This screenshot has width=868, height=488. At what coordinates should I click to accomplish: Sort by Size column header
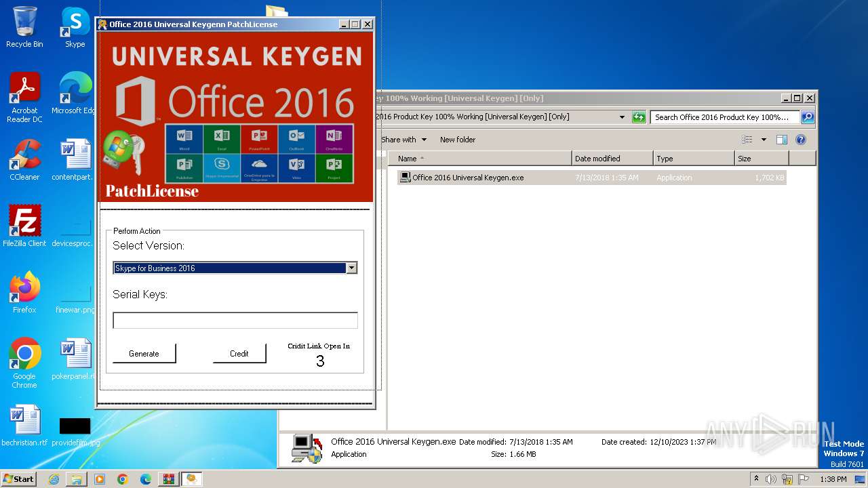(762, 159)
